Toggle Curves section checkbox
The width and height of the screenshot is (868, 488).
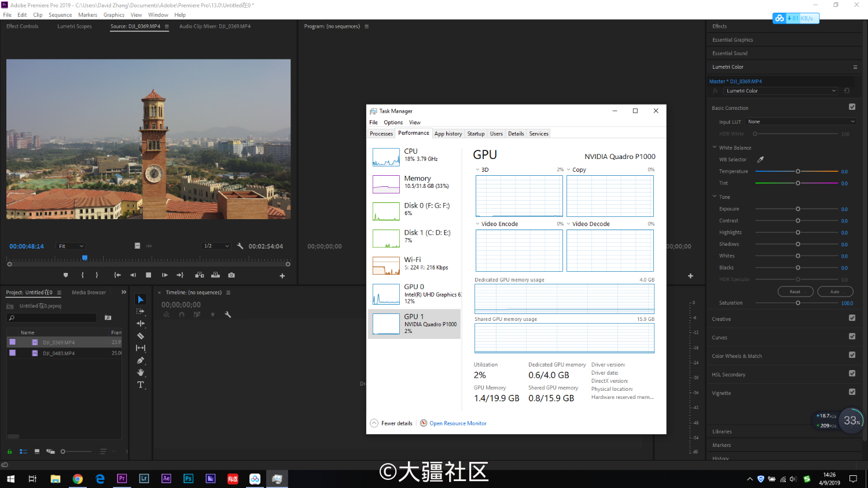[852, 337]
